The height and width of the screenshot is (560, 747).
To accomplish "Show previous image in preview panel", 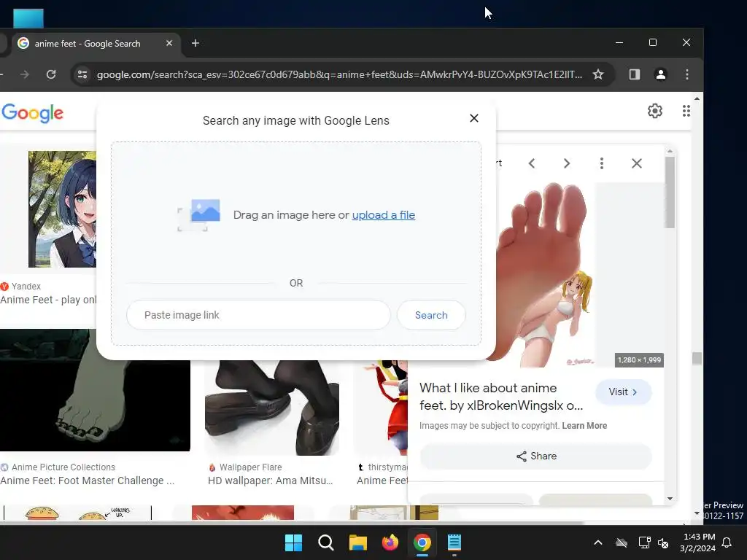I will click(532, 163).
